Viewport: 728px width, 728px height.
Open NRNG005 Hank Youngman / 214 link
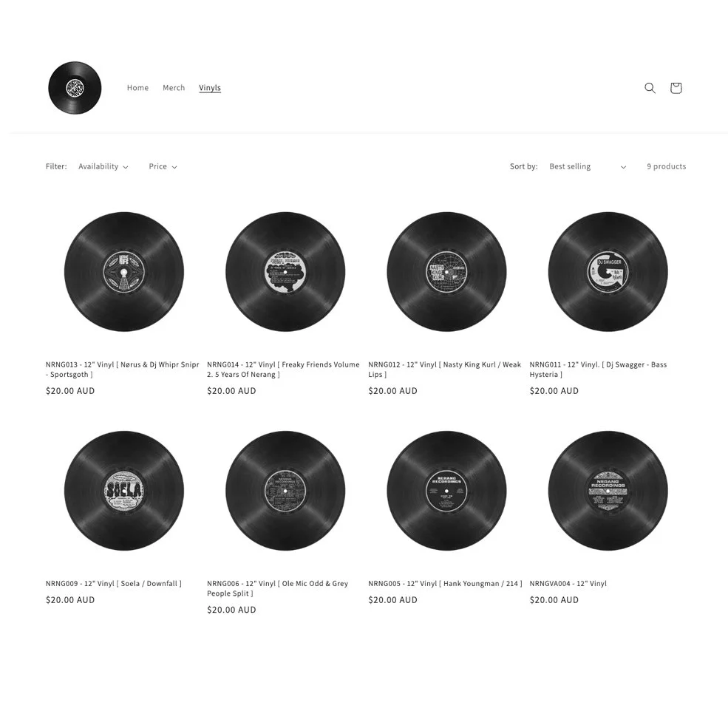click(445, 584)
